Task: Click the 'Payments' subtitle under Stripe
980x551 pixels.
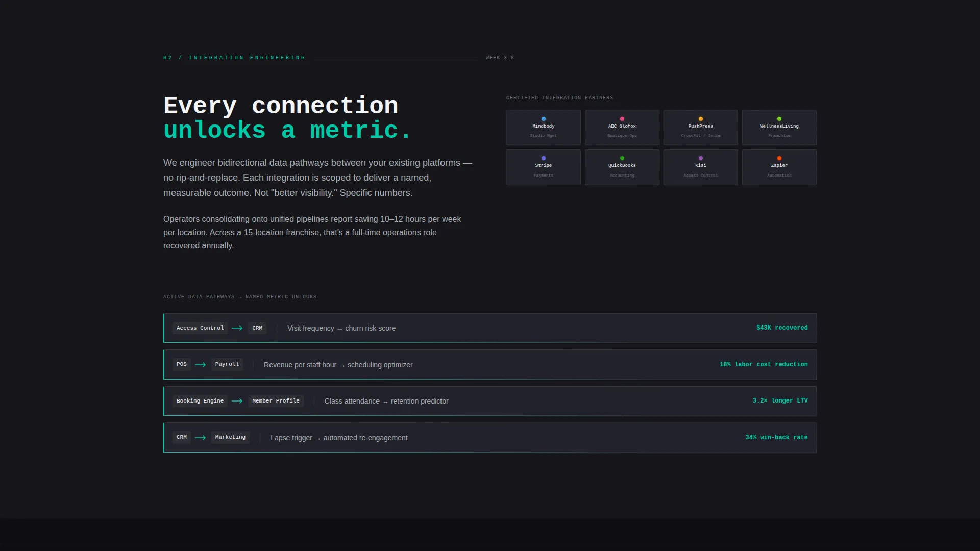Action: [x=543, y=176]
